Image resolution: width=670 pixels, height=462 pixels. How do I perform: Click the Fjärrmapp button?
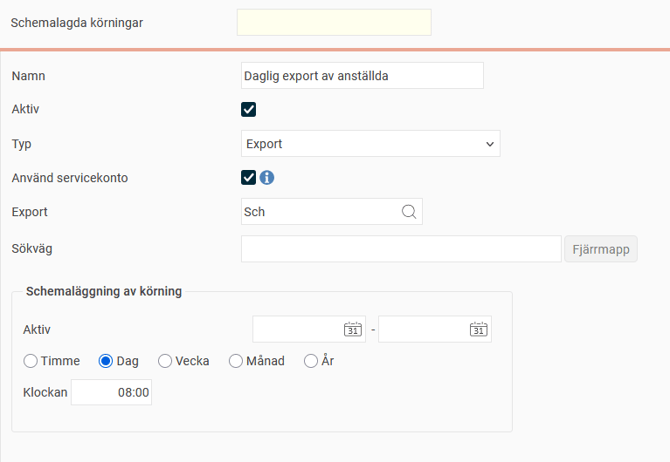click(600, 249)
